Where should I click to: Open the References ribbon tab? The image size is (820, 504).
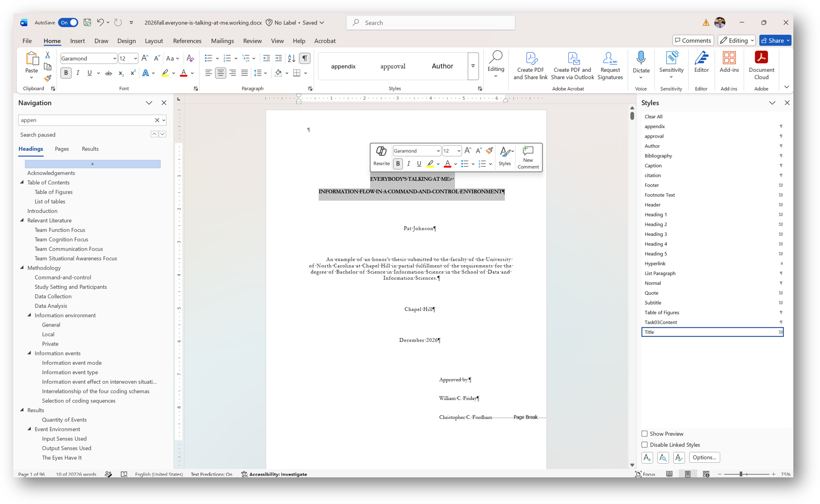(x=187, y=41)
